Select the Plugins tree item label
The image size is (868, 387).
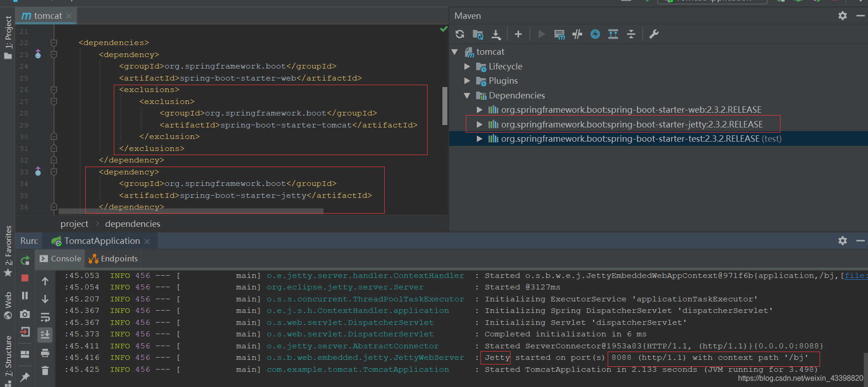click(x=503, y=81)
